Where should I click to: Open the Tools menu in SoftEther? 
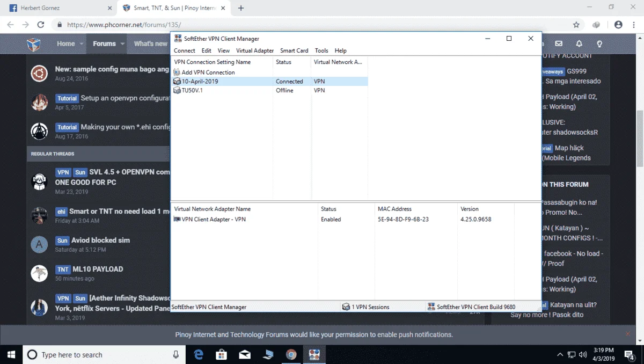(x=321, y=50)
